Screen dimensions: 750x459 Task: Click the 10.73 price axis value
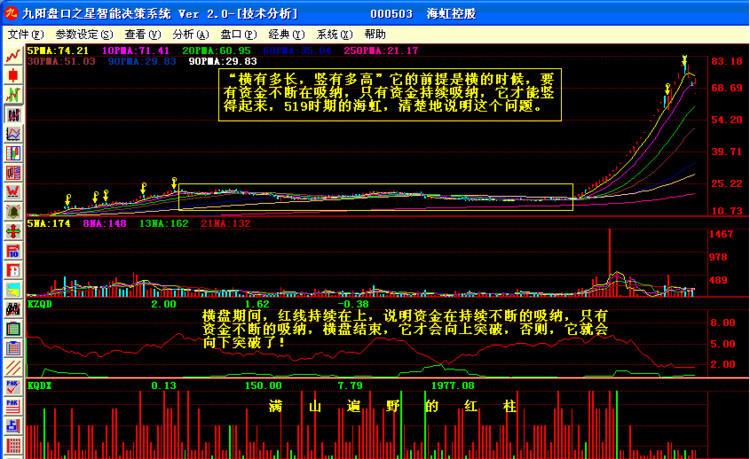pos(727,211)
